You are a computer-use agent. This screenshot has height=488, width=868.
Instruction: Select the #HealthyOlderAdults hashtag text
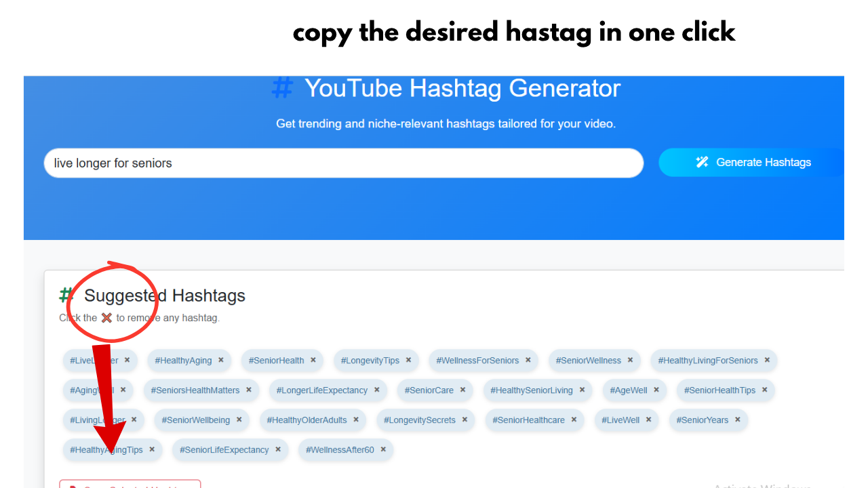click(x=307, y=420)
